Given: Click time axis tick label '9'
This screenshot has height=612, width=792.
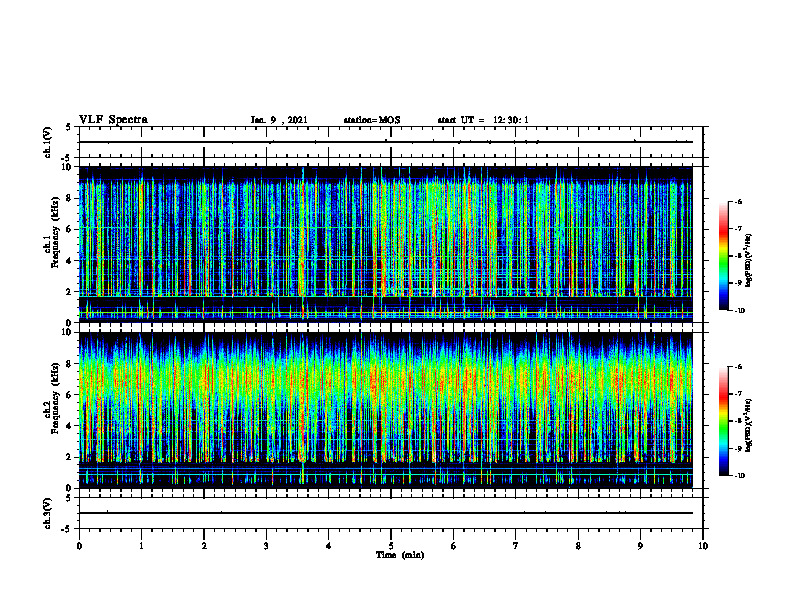Looking at the screenshot, I should 640,546.
